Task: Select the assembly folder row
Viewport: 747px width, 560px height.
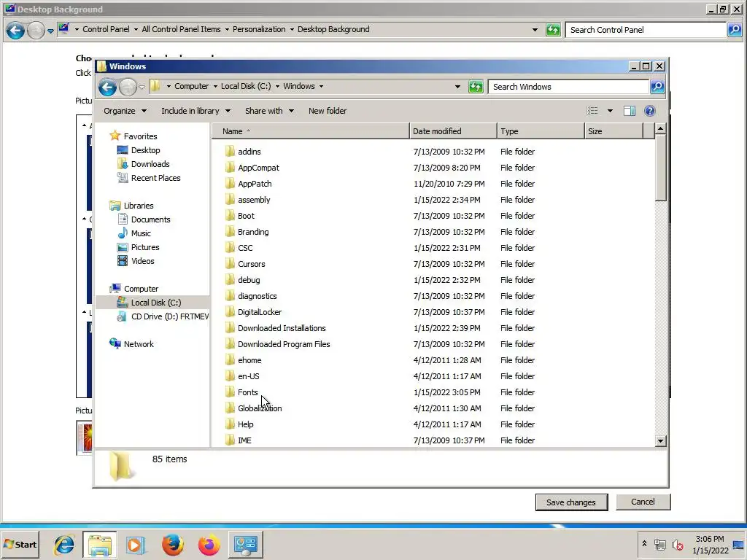Action: pyautogui.click(x=433, y=200)
